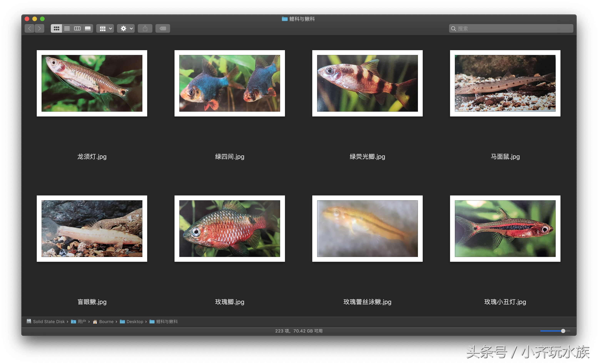Switch to icon view
598x364 pixels.
56,29
